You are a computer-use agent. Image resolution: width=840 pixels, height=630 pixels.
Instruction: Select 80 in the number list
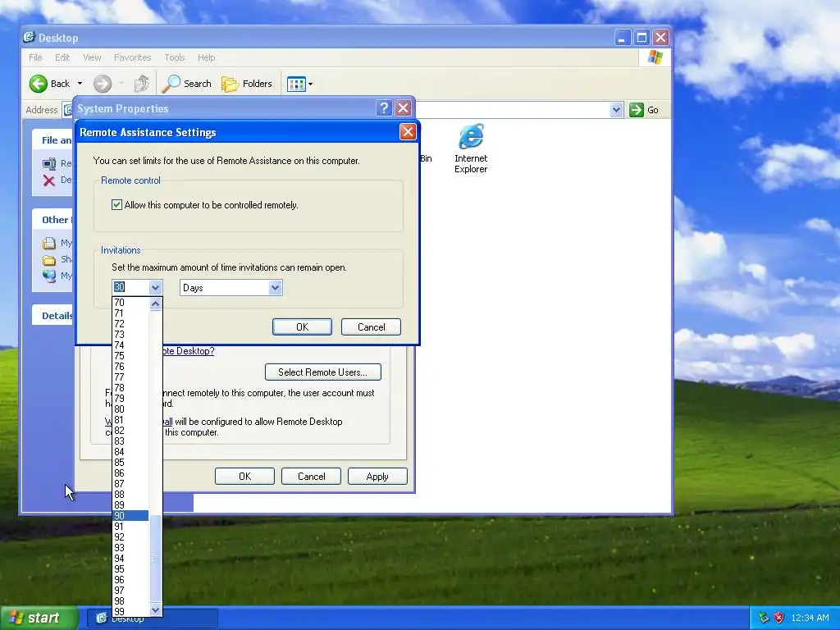(130, 409)
